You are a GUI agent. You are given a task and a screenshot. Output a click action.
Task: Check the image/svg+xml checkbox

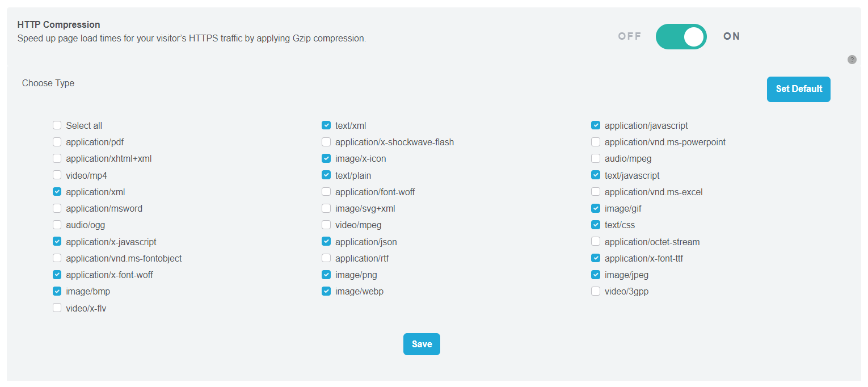click(326, 208)
